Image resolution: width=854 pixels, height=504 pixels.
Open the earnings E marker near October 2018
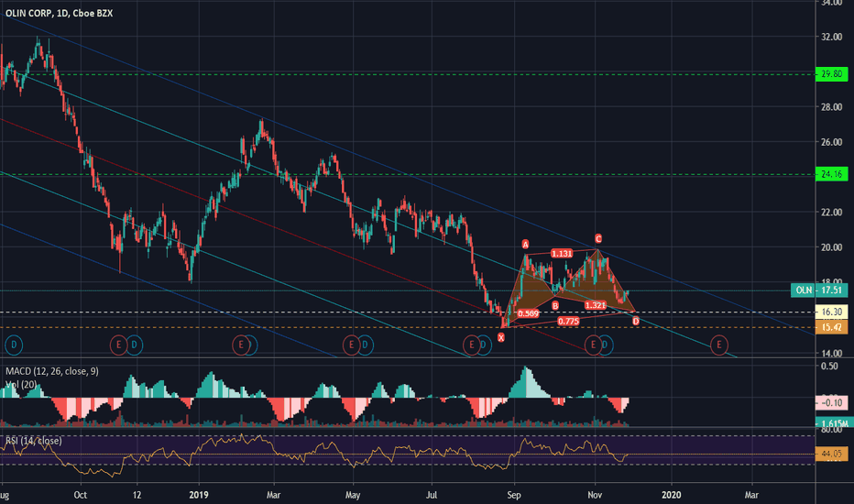click(x=118, y=345)
